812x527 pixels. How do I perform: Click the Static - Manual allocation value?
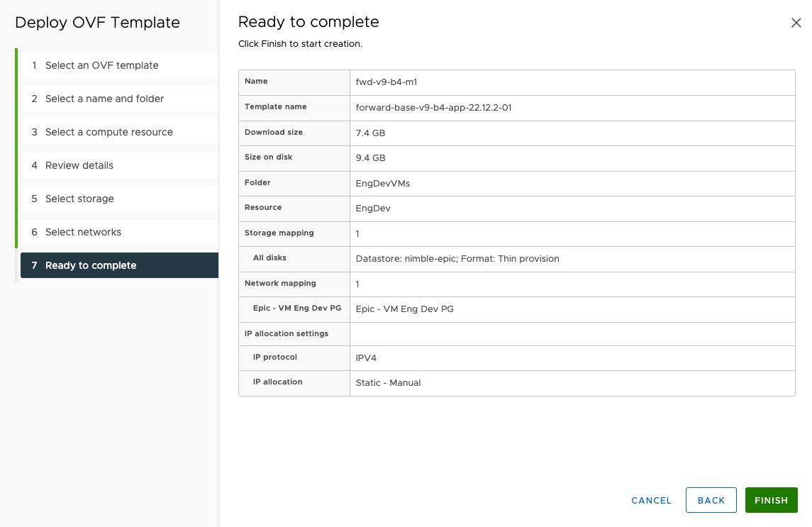[388, 383]
